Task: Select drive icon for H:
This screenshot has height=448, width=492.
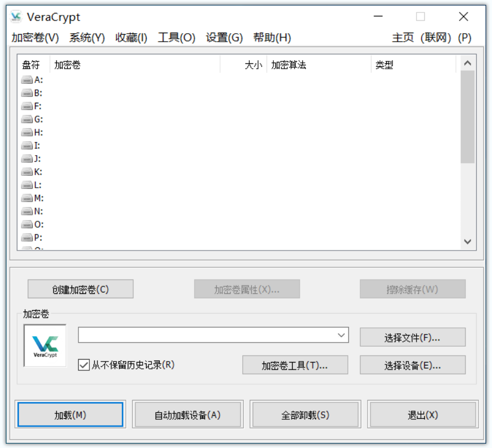Action: pyautogui.click(x=27, y=133)
